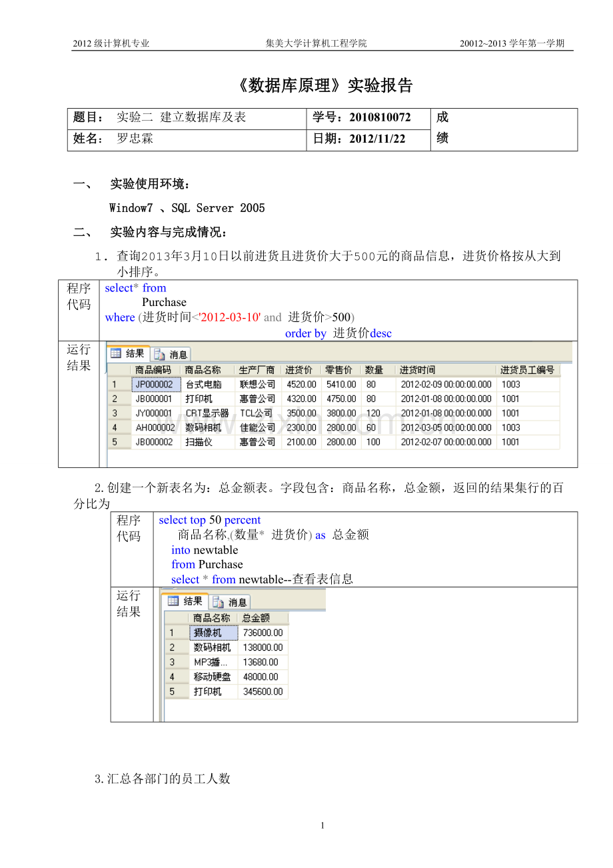Viewport: 613px width, 868px height.
Task: Click the 扫描仪 product name cell
Action: click(208, 442)
